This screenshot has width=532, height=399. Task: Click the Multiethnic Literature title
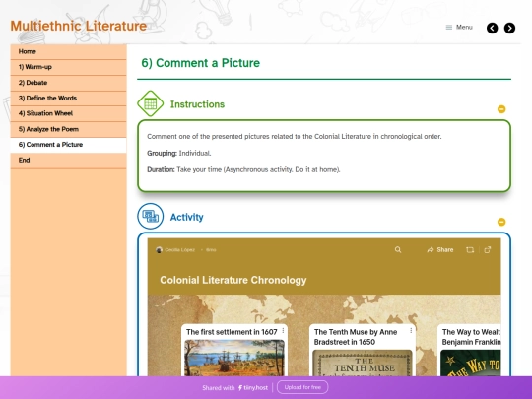(79, 26)
